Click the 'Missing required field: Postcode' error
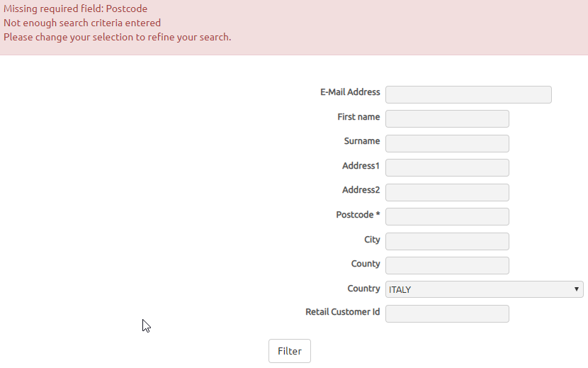Screen dimensions: 588x368 pos(75,9)
